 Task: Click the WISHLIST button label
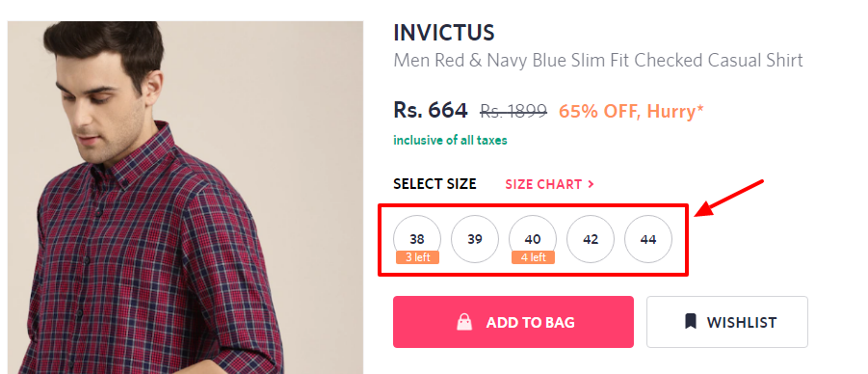[741, 322]
